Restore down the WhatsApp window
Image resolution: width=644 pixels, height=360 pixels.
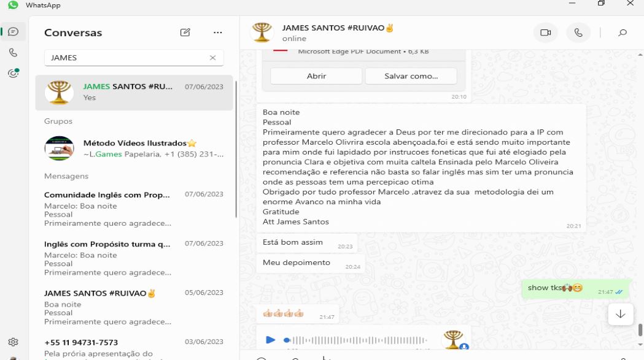click(x=601, y=3)
